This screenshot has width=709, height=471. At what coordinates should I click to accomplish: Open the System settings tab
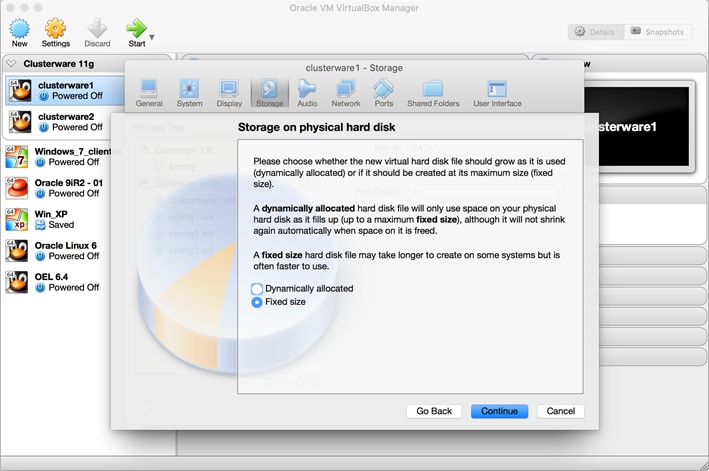189,93
